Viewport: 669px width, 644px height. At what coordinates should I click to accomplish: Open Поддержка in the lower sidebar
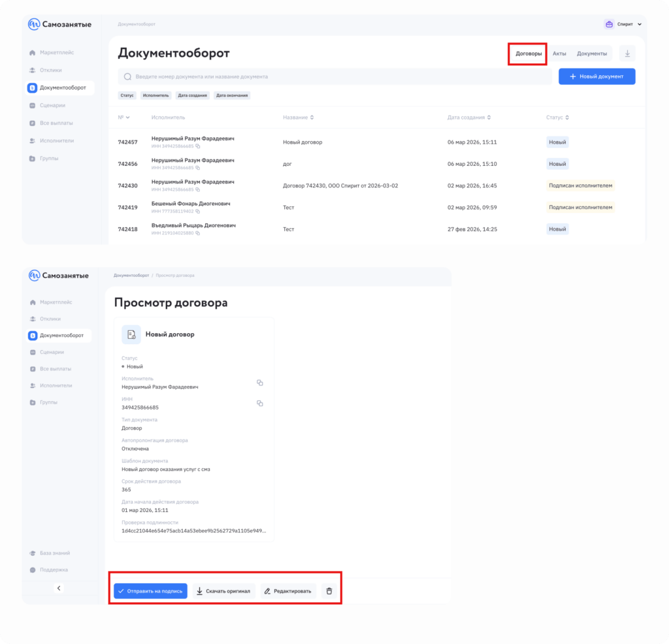point(53,570)
